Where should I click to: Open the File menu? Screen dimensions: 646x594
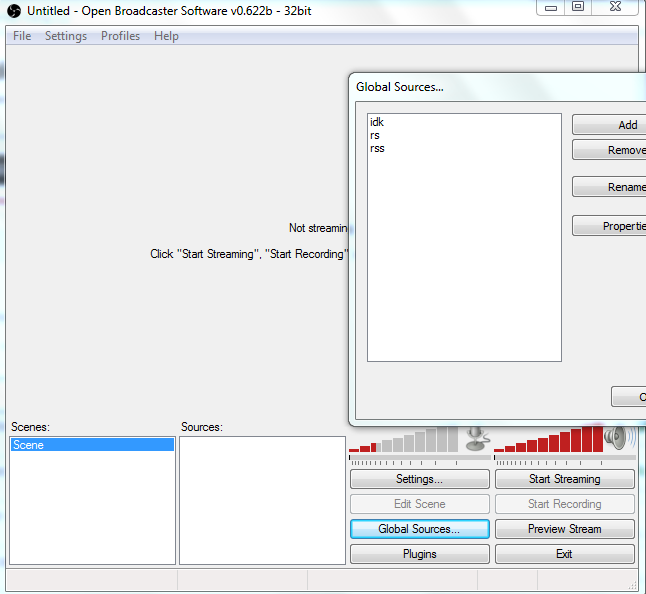[x=22, y=36]
